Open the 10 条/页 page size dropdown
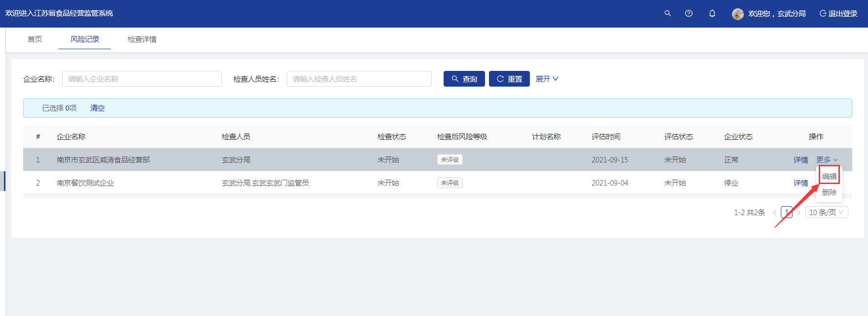 coord(827,213)
